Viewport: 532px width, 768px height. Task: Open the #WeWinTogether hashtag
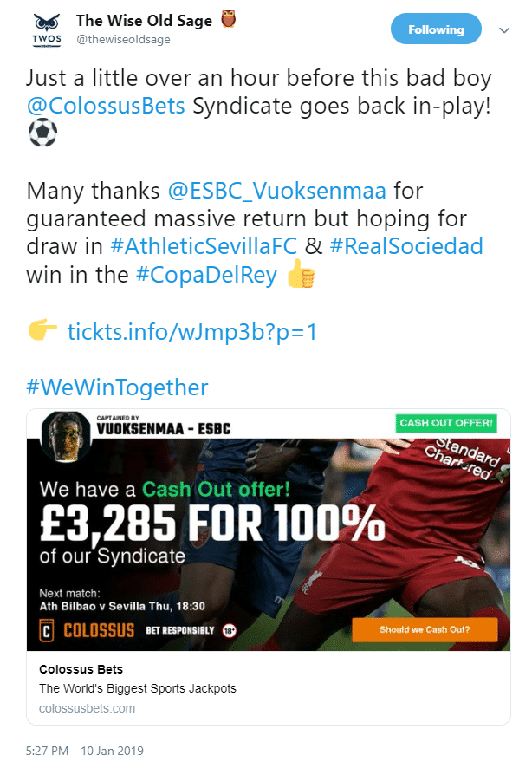tap(118, 387)
